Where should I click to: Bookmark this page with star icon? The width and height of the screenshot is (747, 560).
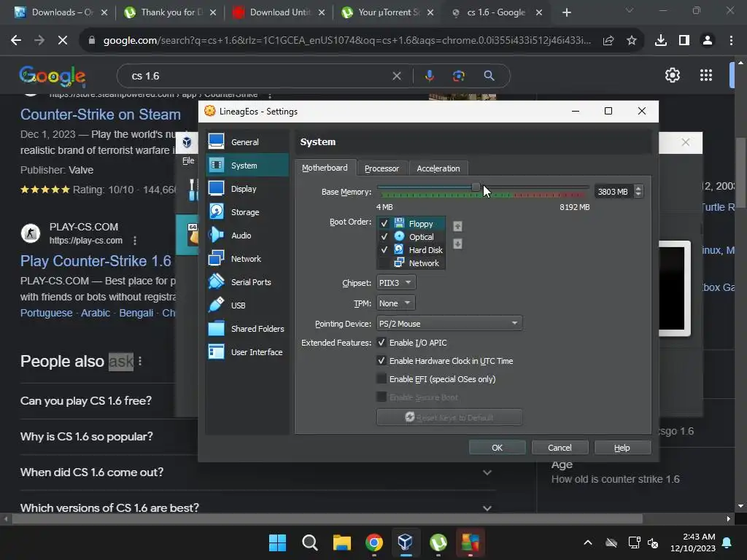[x=632, y=41]
